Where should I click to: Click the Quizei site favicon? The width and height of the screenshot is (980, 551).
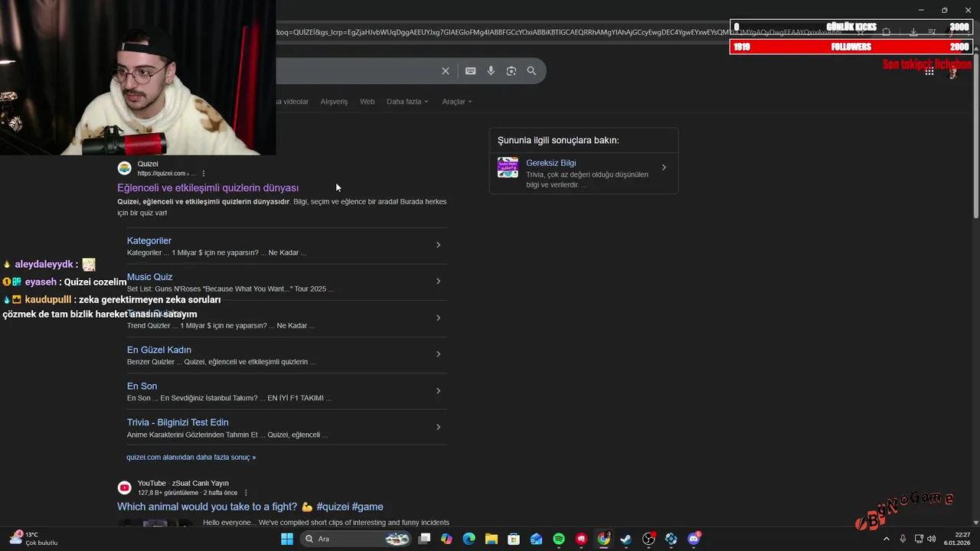pos(124,168)
